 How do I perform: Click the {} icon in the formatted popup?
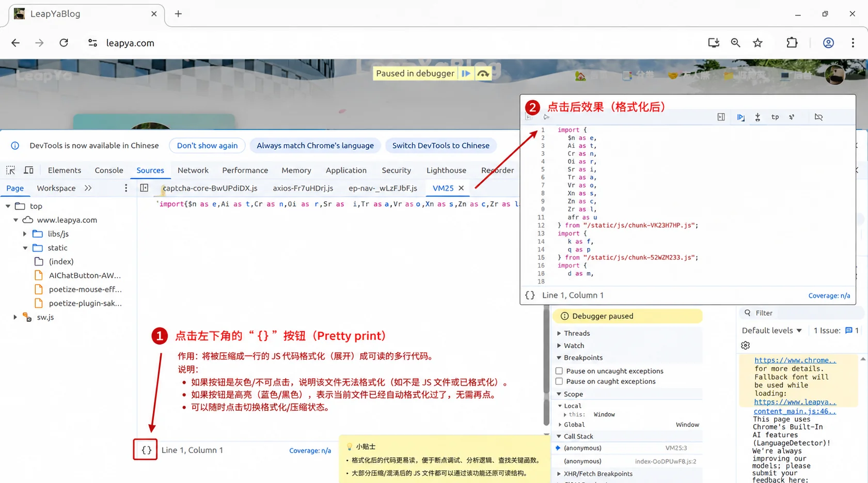click(x=530, y=295)
